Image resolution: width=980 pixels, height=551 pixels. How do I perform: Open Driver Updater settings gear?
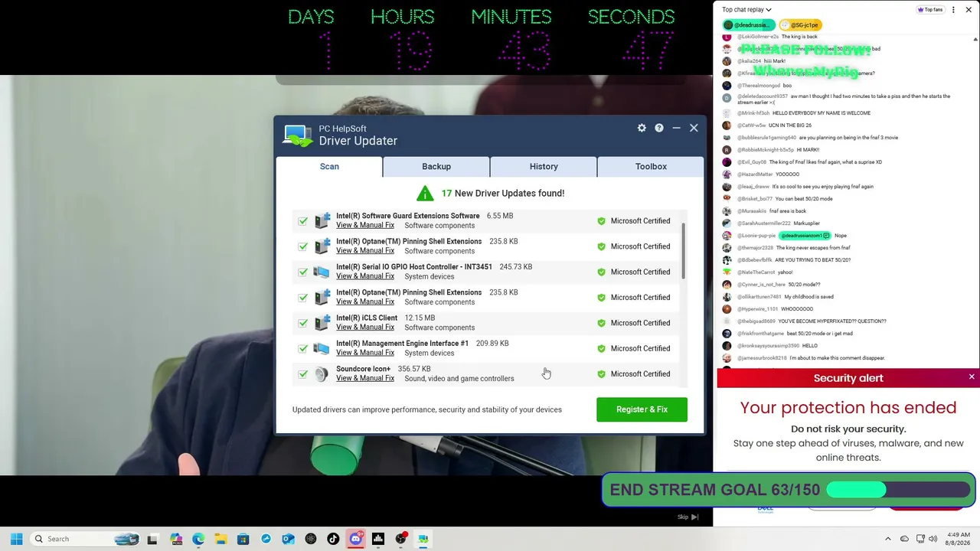tap(642, 128)
